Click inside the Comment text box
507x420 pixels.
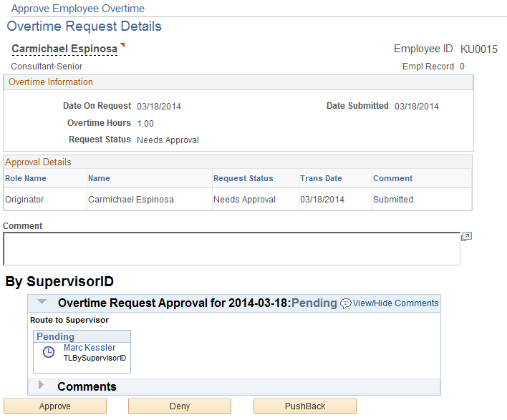point(231,248)
